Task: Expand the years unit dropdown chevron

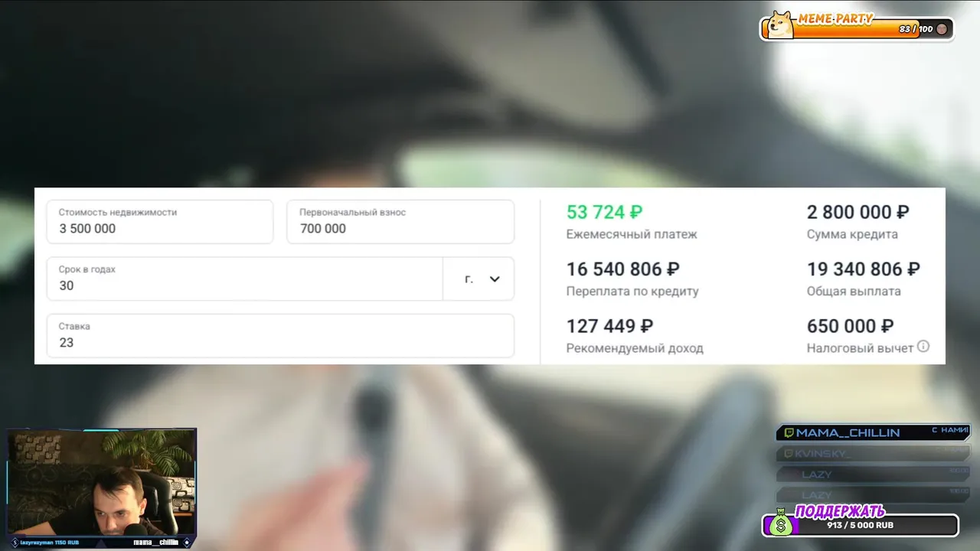Action: tap(495, 279)
